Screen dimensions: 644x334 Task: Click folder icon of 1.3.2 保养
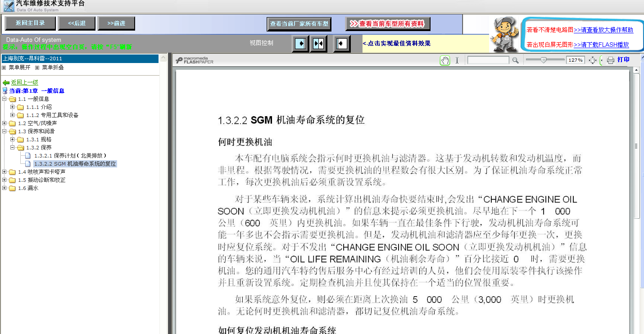point(20,148)
